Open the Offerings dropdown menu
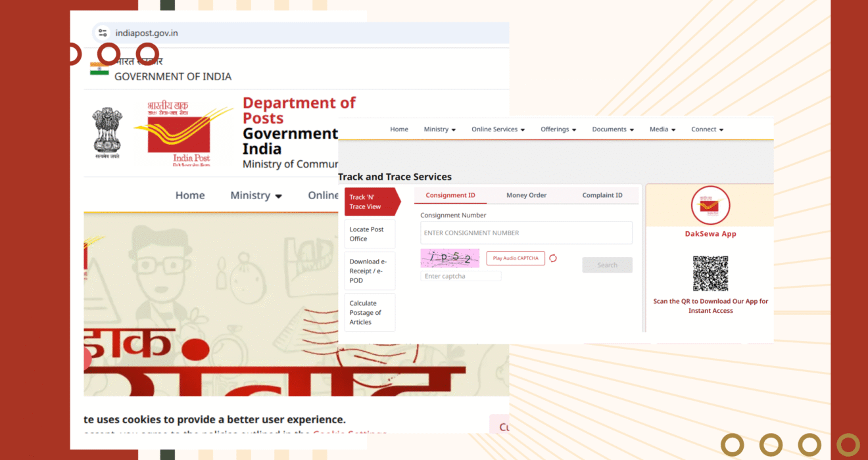868x460 pixels. [558, 129]
